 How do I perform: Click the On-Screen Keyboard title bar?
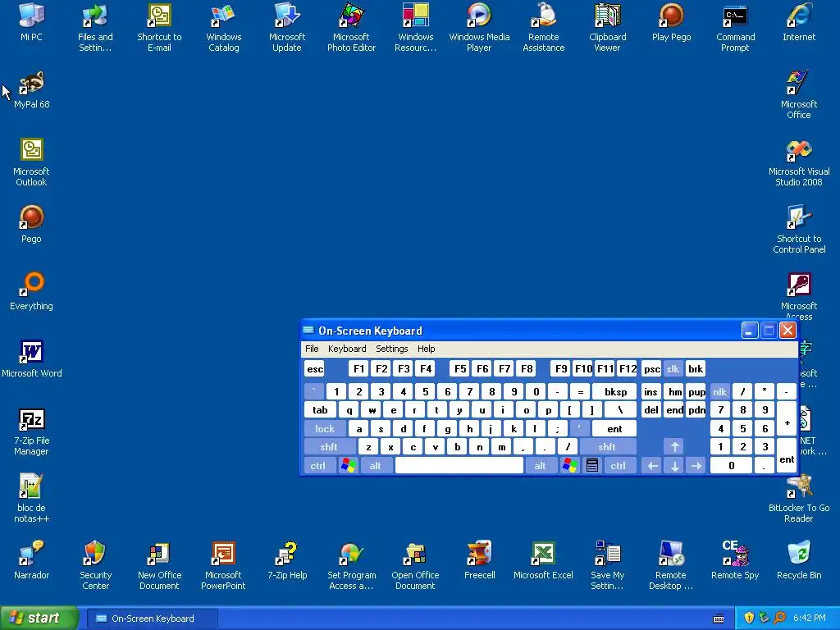coord(519,331)
